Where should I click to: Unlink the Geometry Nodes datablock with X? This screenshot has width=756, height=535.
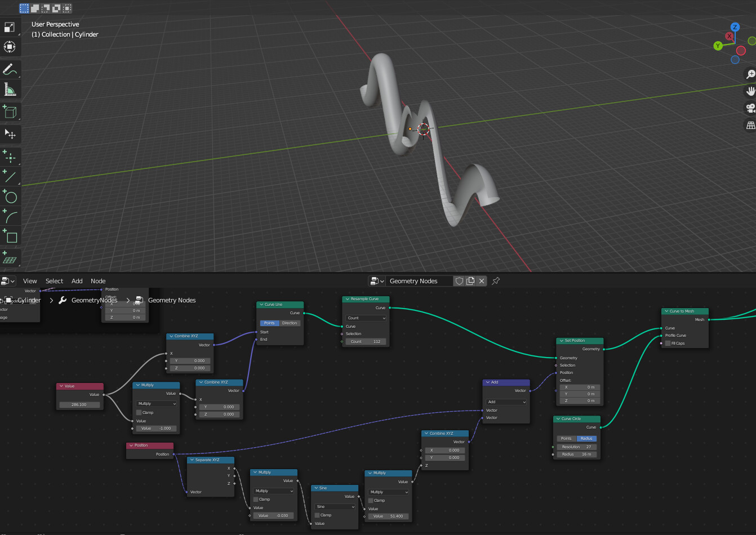click(482, 281)
